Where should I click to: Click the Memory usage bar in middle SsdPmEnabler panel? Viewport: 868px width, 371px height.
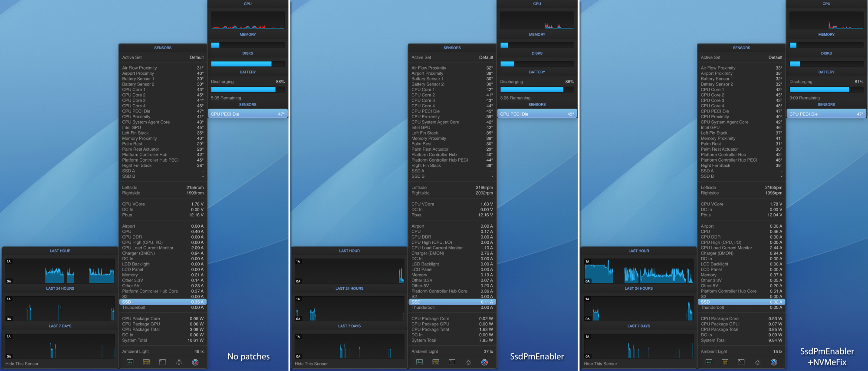pyautogui.click(x=537, y=45)
